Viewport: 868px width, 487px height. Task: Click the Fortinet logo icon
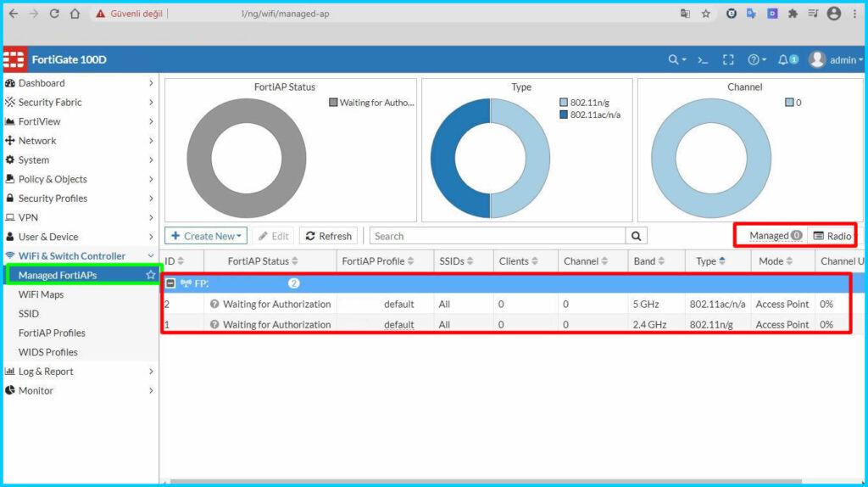(x=14, y=59)
